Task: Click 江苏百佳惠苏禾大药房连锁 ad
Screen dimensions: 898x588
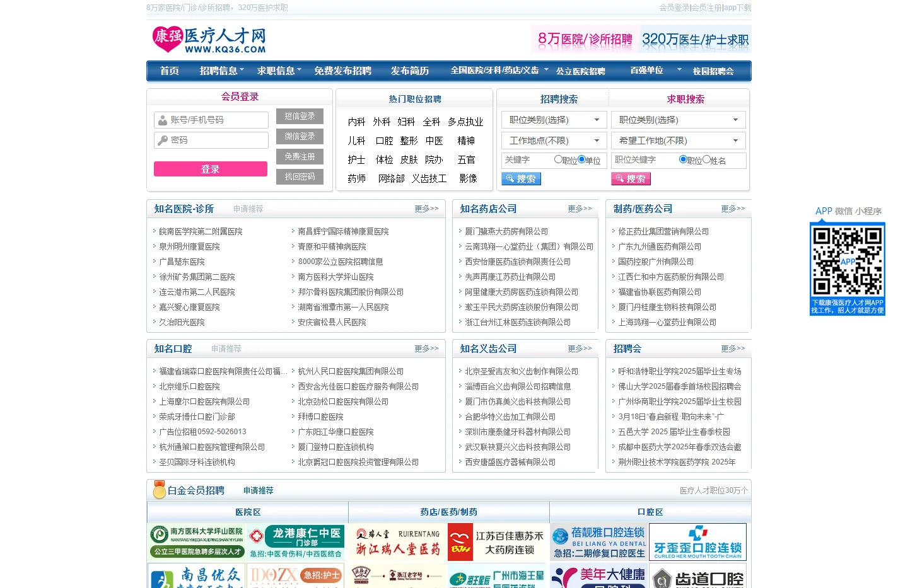Action: point(498,542)
